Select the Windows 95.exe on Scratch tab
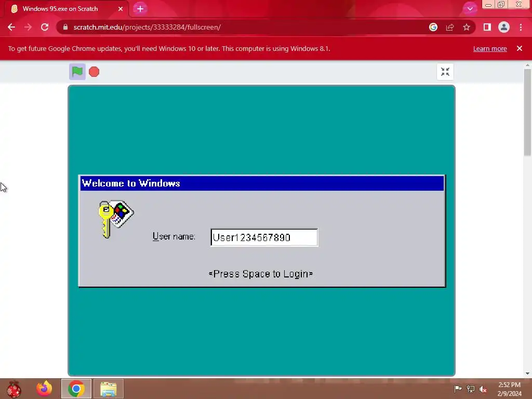The width and height of the screenshot is (532, 399). (x=66, y=9)
